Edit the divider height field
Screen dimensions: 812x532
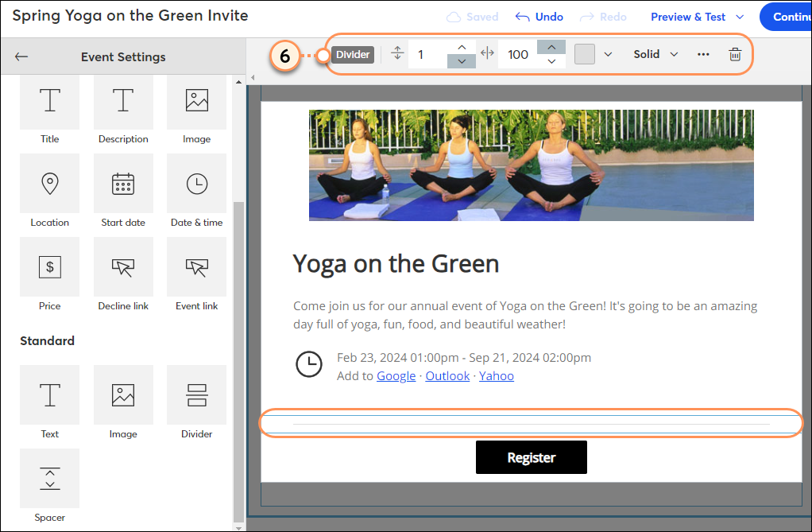click(x=428, y=54)
